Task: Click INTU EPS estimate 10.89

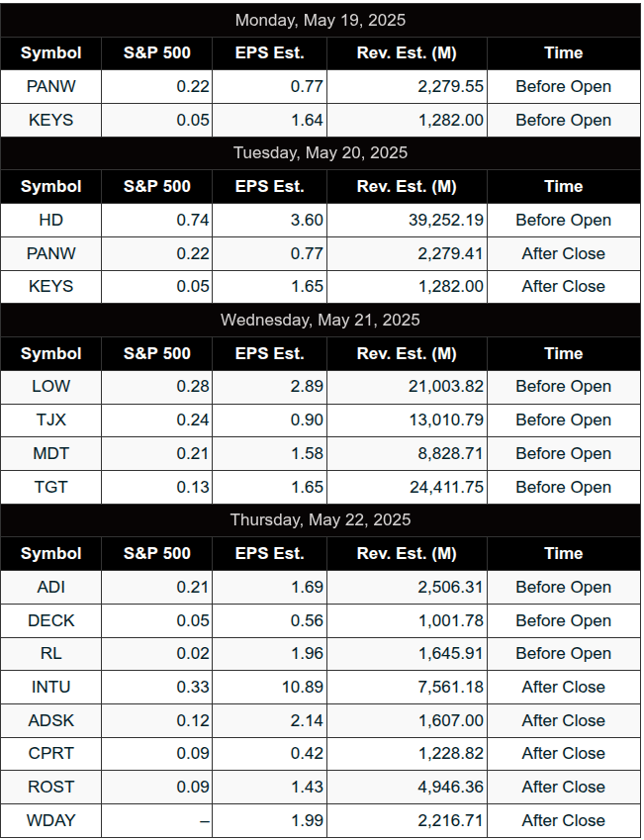Action: point(303,687)
